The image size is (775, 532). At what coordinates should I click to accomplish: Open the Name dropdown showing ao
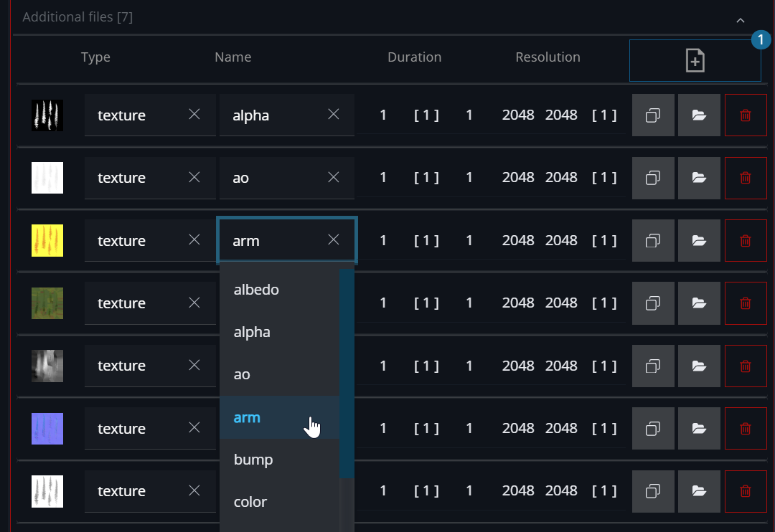point(273,178)
